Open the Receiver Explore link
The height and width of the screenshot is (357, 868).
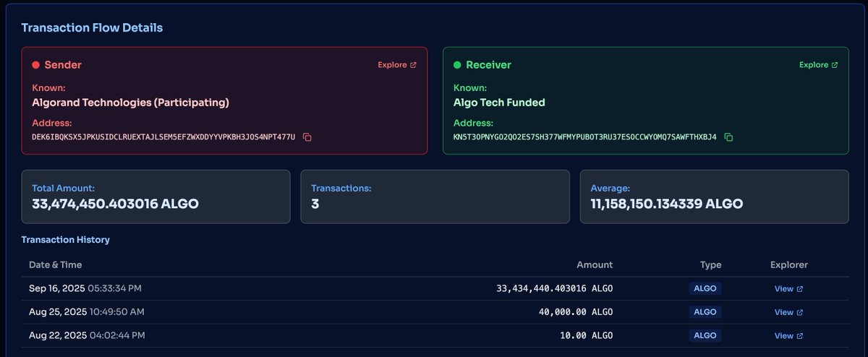(818, 65)
